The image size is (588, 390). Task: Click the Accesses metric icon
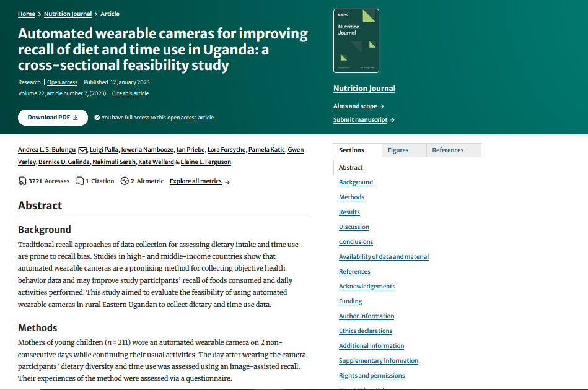23,181
